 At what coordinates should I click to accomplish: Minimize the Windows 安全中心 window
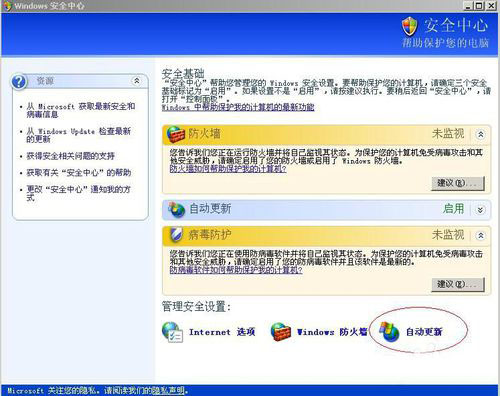[x=468, y=6]
